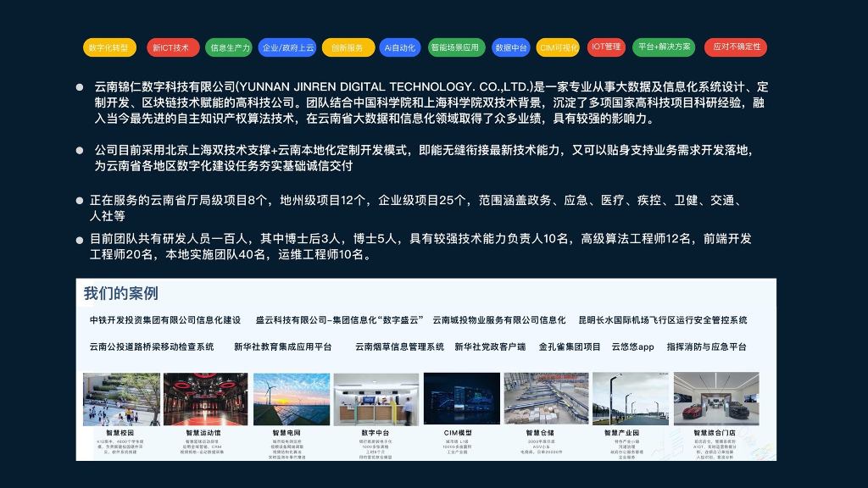The width and height of the screenshot is (868, 488).
Task: Click the green 信息生产力 pill
Action: tap(229, 47)
